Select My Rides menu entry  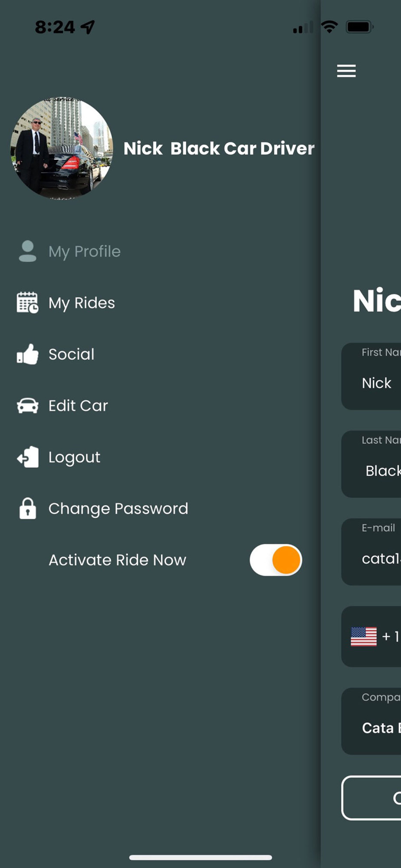click(82, 302)
